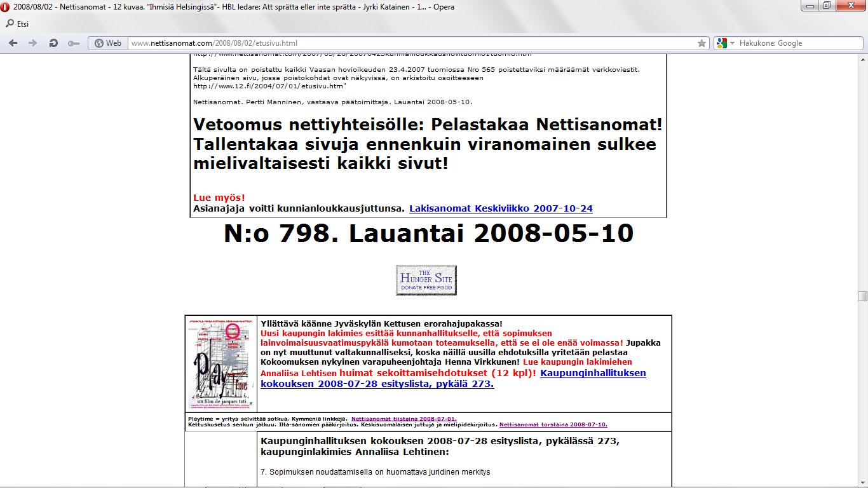The width and height of the screenshot is (868, 488).
Task: Click the Google search engine icon
Action: coord(721,43)
